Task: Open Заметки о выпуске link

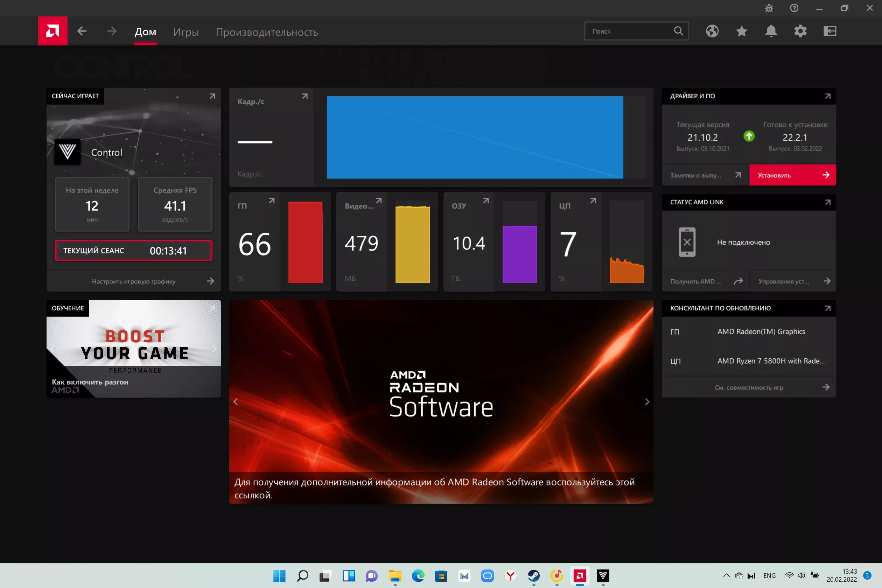Action: pos(705,175)
